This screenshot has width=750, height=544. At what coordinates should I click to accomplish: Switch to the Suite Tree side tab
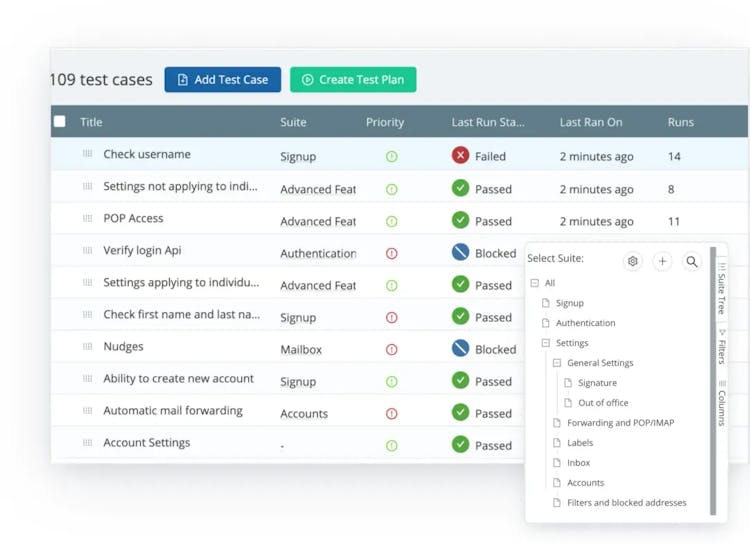722,289
